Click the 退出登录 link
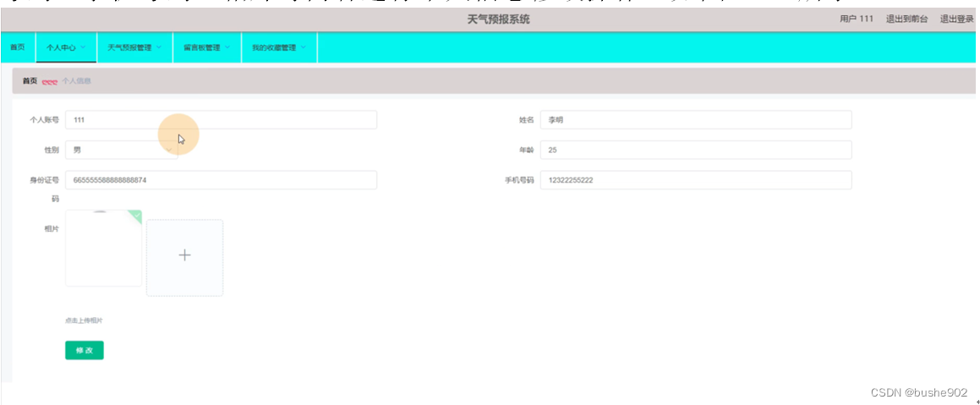Screen dimensions: 980x405 (957, 19)
